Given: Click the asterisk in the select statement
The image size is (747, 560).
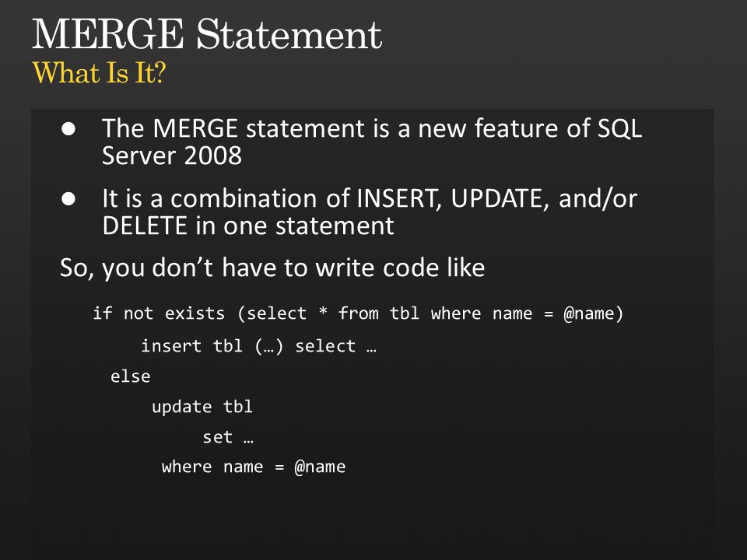Looking at the screenshot, I should (323, 311).
